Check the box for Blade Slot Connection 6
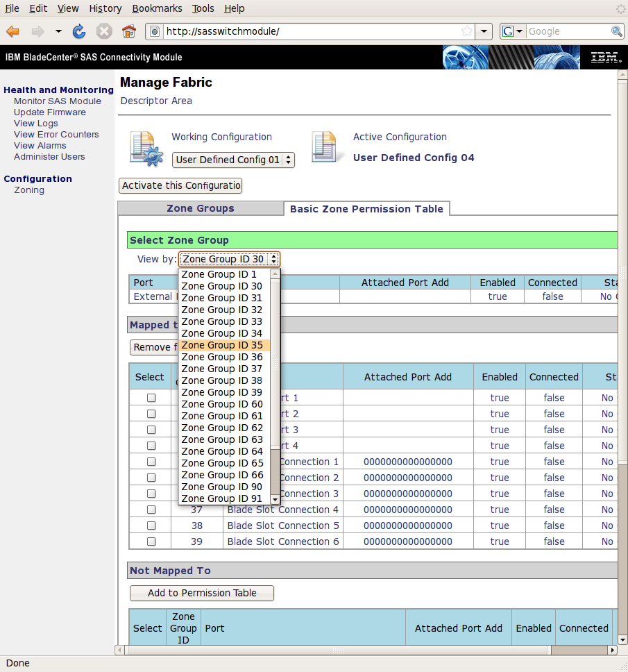The width and height of the screenshot is (628, 672). pyautogui.click(x=151, y=541)
